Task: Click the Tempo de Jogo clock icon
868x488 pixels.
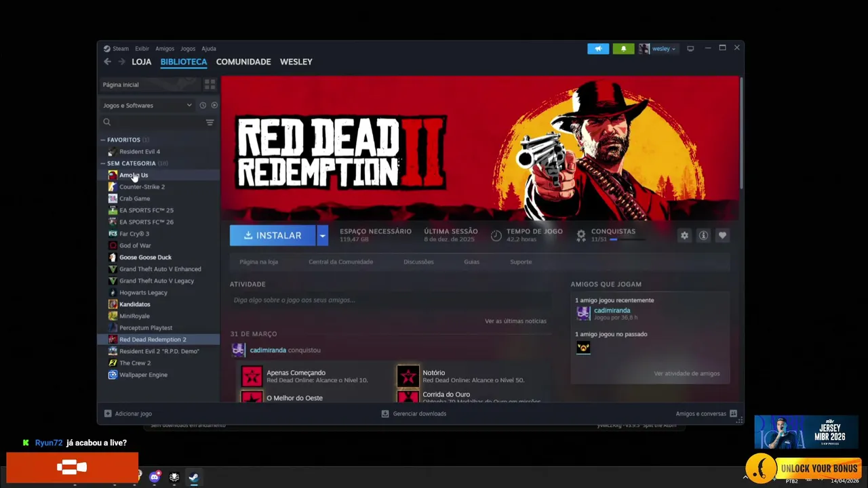Action: click(x=496, y=235)
